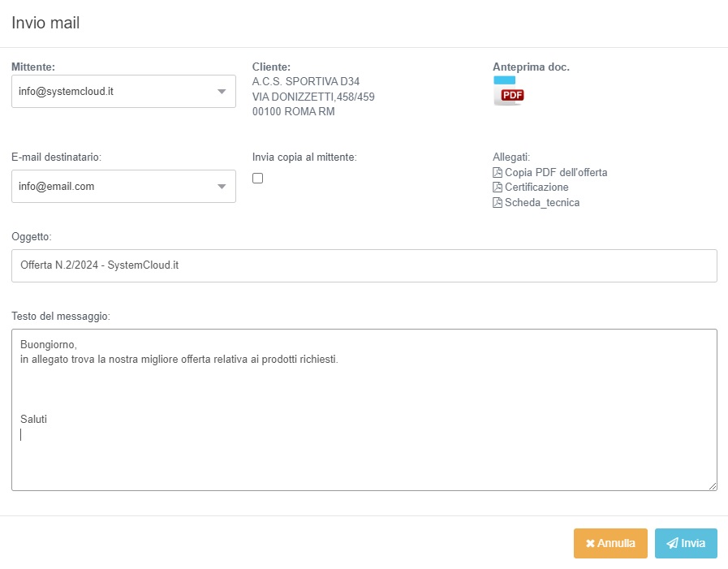This screenshot has width=728, height=569.
Task: Click the file icon next to Scheda_tecnica
Action: [x=498, y=203]
